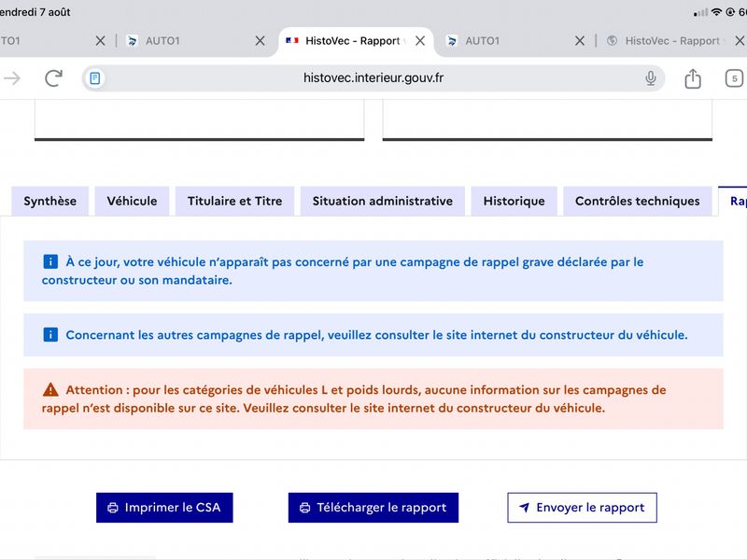Tap the microphone dictation icon
The width and height of the screenshot is (747, 560).
point(650,78)
